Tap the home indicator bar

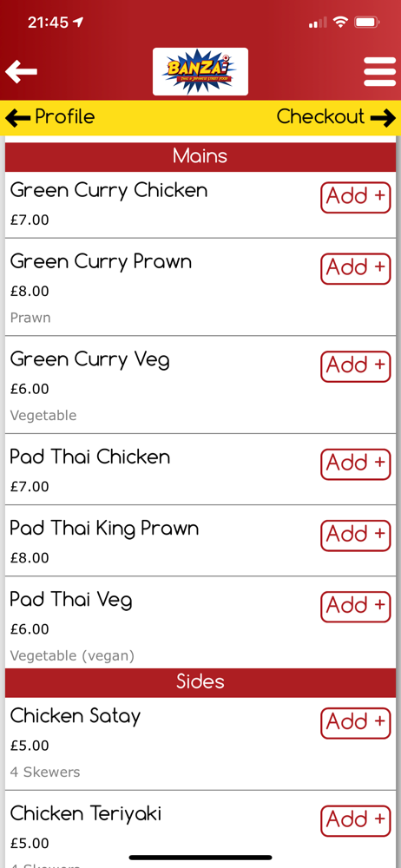pos(200,858)
